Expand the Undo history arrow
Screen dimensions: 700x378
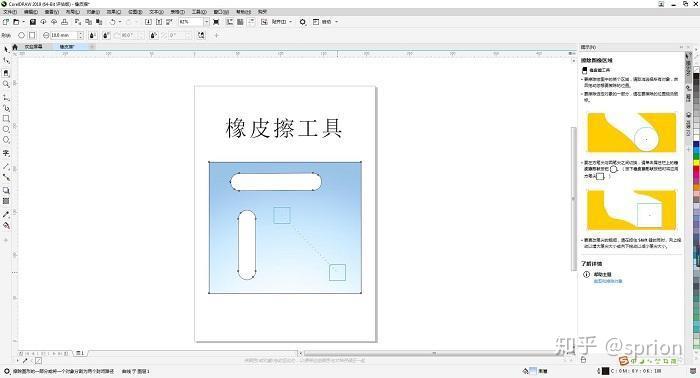[120, 22]
